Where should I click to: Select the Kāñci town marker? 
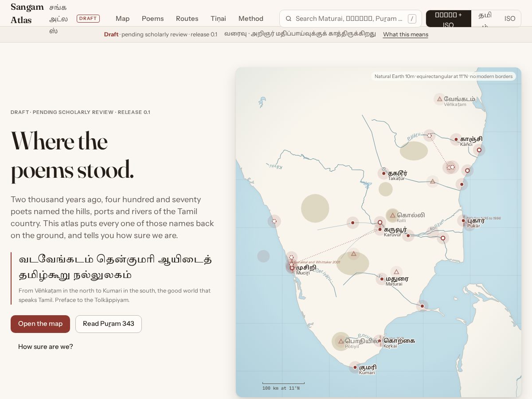coord(456,140)
